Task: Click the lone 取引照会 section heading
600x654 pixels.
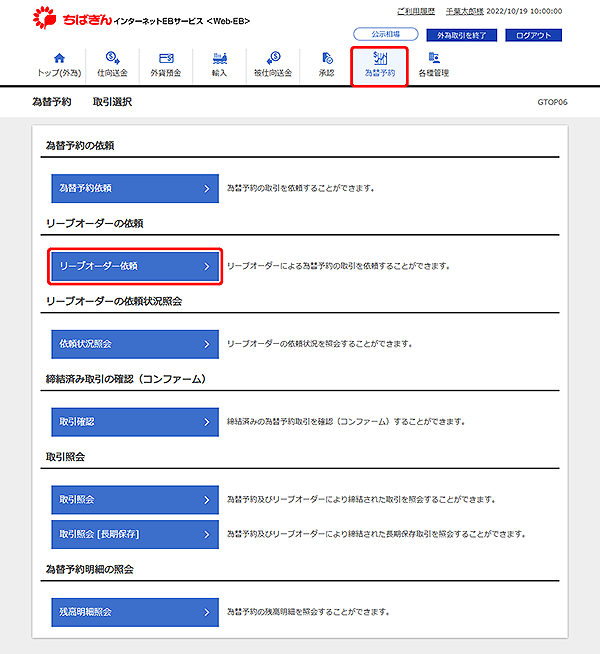Action: [65, 457]
